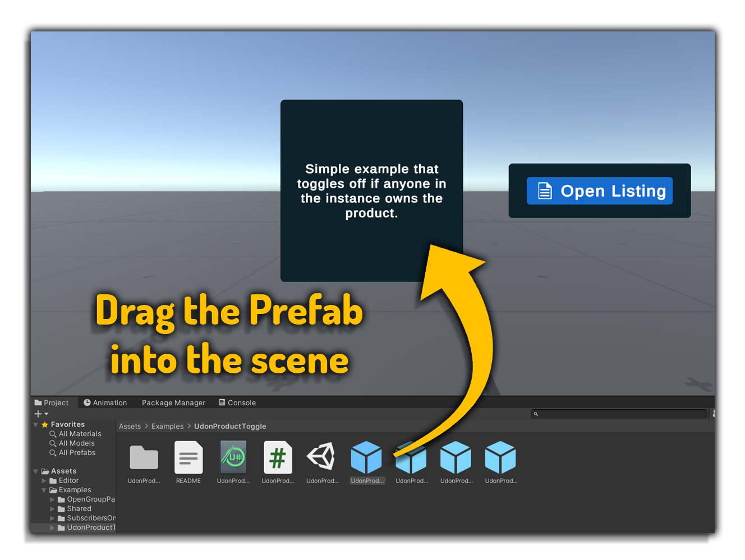Viewport: 745px width, 560px height.
Task: Select the SubscribersOn folder row
Action: pos(73,519)
